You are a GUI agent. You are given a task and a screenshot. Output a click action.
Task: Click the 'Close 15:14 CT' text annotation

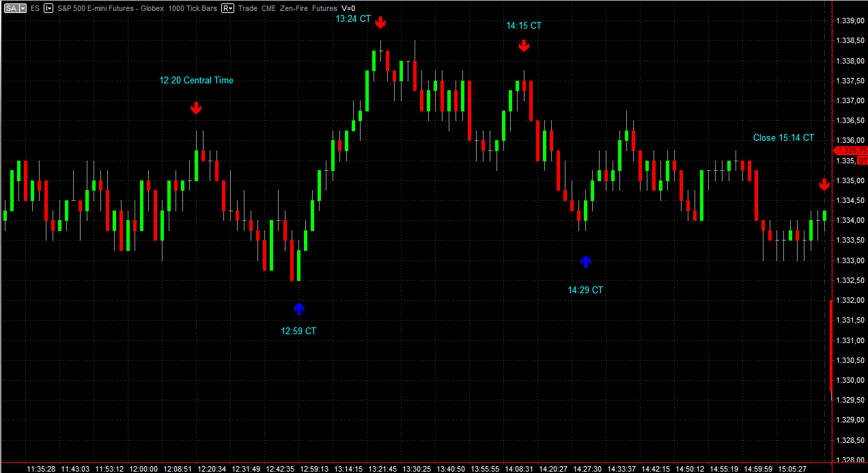783,138
